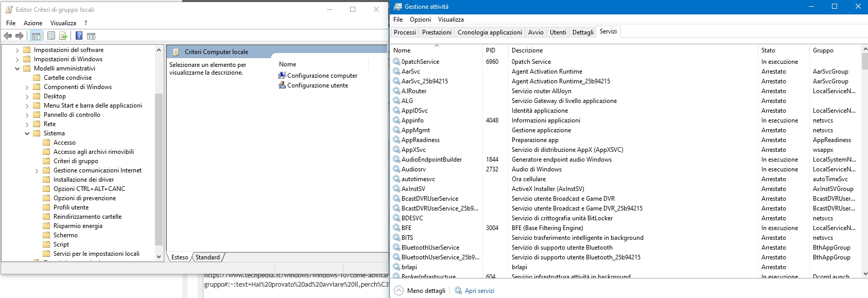
Task: Toggle the show/hide console tree toolbar icon
Action: [x=36, y=36]
